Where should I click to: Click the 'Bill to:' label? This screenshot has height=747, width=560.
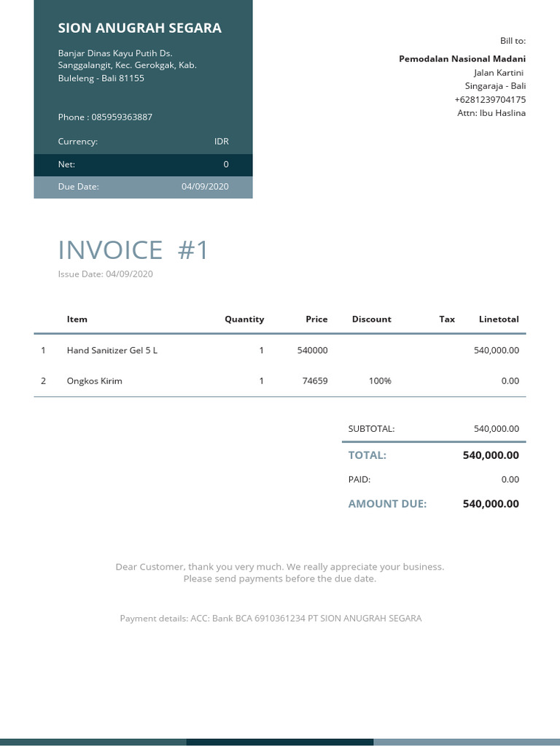pyautogui.click(x=513, y=41)
